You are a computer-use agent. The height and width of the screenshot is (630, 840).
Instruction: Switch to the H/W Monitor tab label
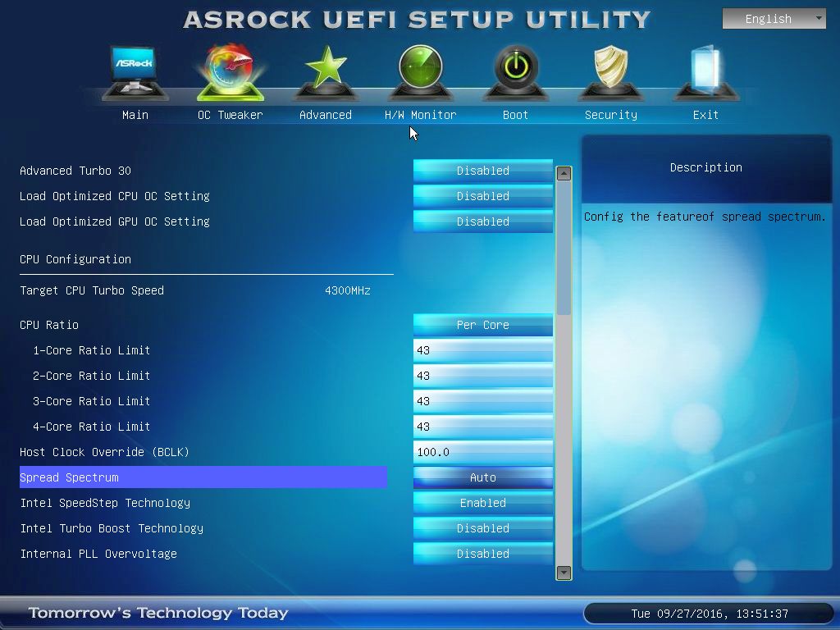[421, 115]
